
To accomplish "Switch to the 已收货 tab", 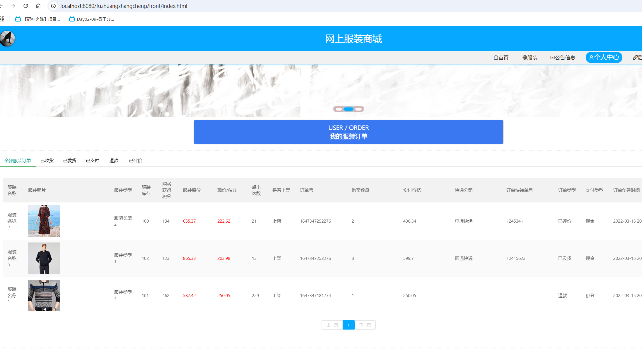I will point(47,160).
